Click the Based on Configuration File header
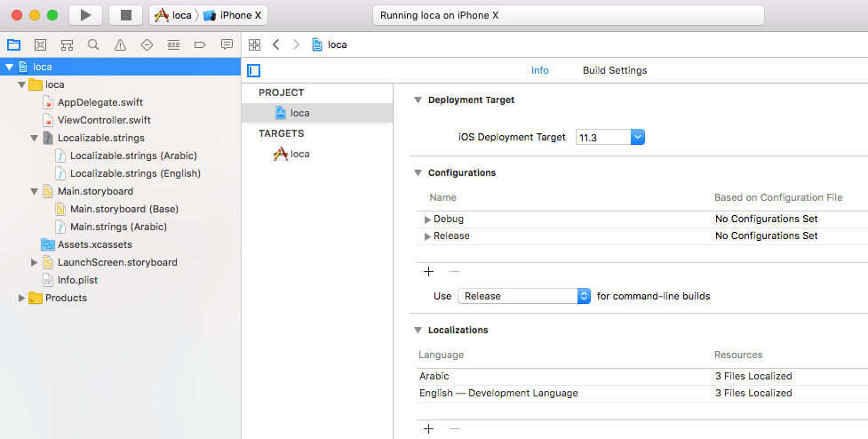Image resolution: width=868 pixels, height=439 pixels. coord(777,197)
